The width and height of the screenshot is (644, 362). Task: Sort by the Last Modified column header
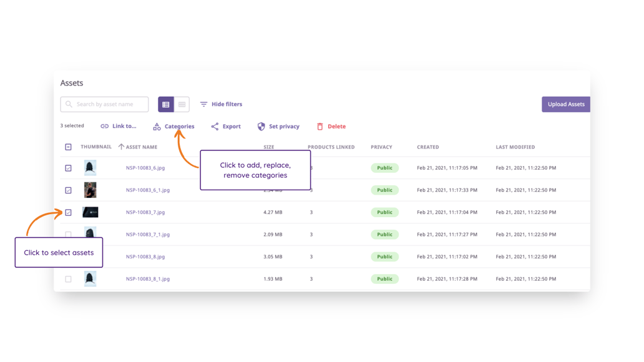coord(515,147)
